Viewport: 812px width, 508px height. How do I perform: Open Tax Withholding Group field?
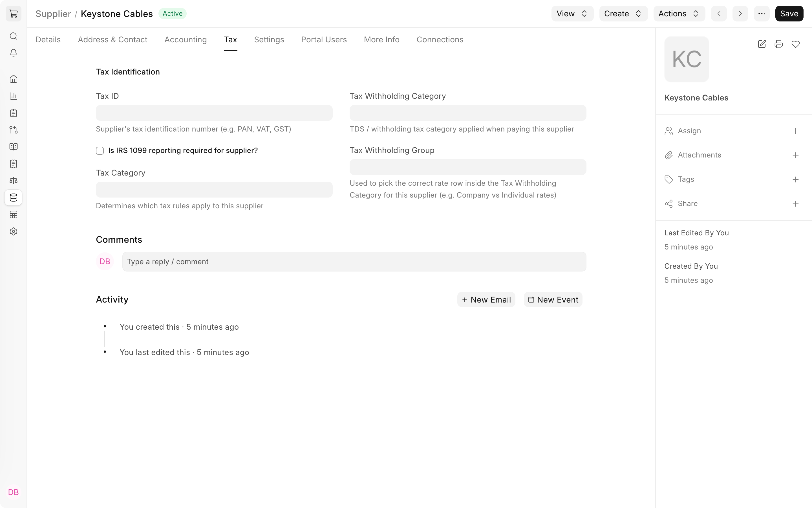coord(468,167)
